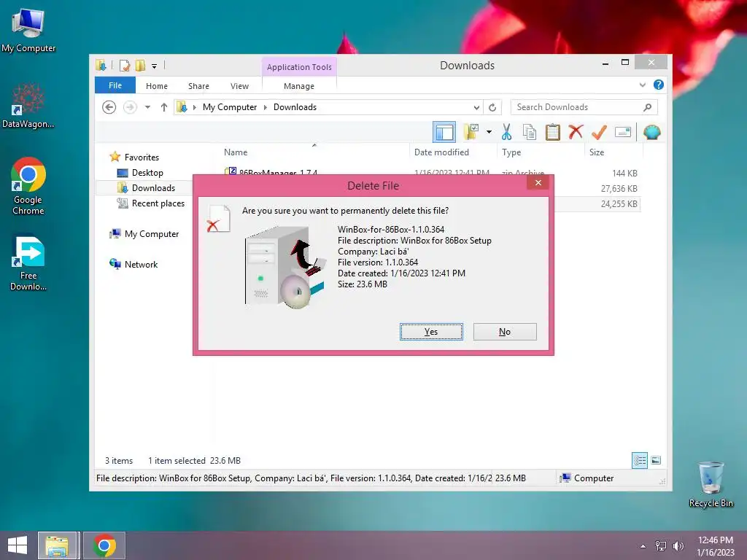This screenshot has height=560, width=747.
Task: Click the search magnifier icon
Action: tap(648, 107)
